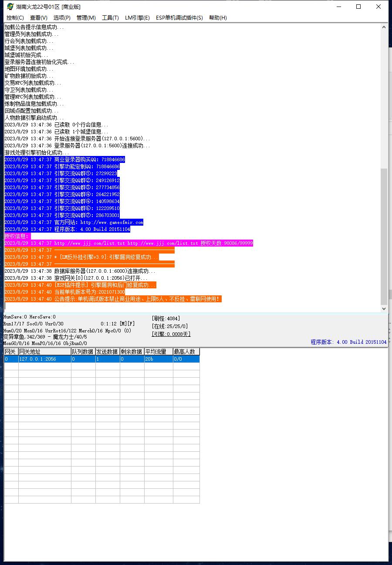Click the 游戏网关[0] 已打开 log line
Image resolution: width=392 pixels, height=565 pixels.
(x=76, y=278)
